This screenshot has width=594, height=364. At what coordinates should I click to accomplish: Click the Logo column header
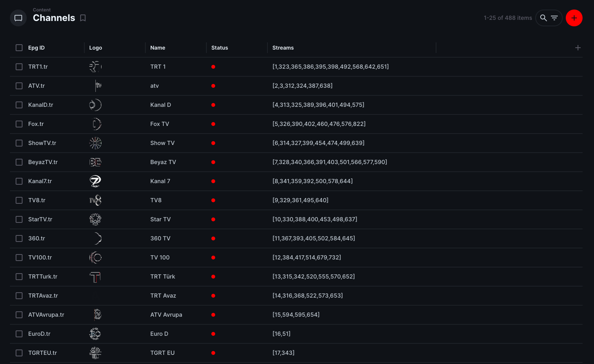pyautogui.click(x=95, y=48)
